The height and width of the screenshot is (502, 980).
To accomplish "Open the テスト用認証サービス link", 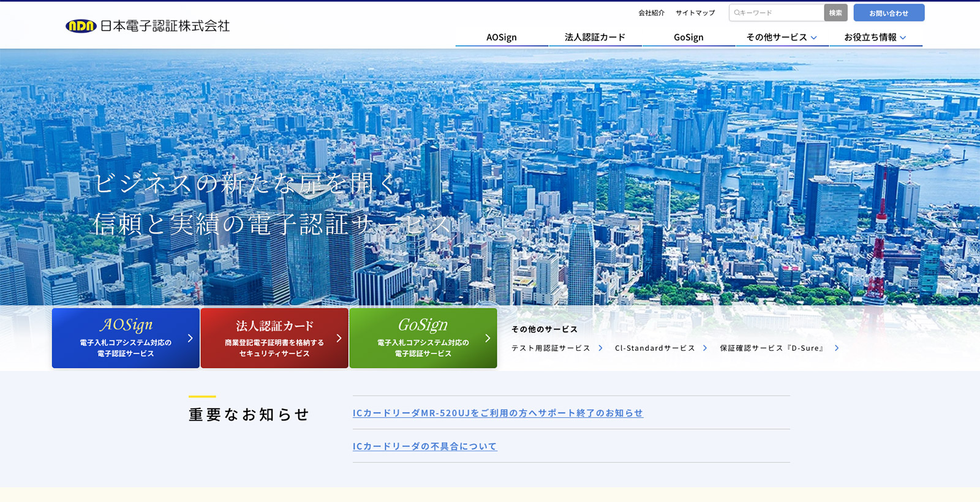I will point(551,348).
